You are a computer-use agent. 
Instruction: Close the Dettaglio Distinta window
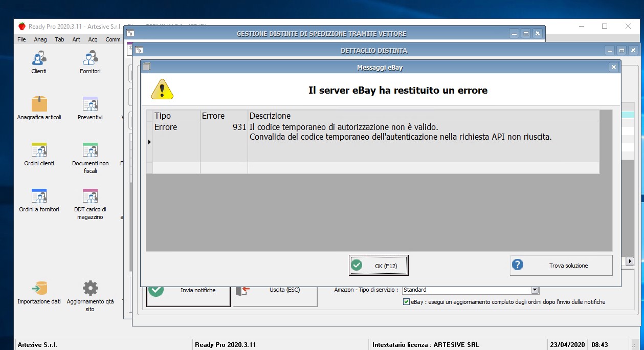(633, 51)
